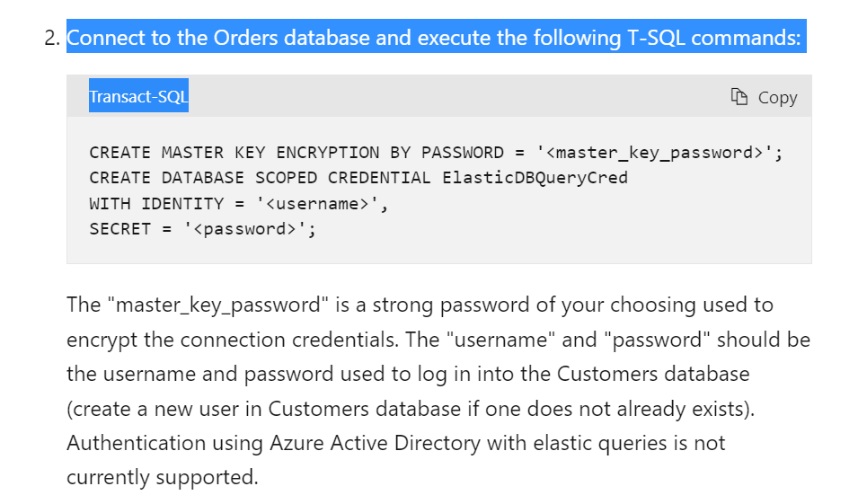Click the ElasticDBQueryCred credential name
858x504 pixels.
click(x=535, y=177)
